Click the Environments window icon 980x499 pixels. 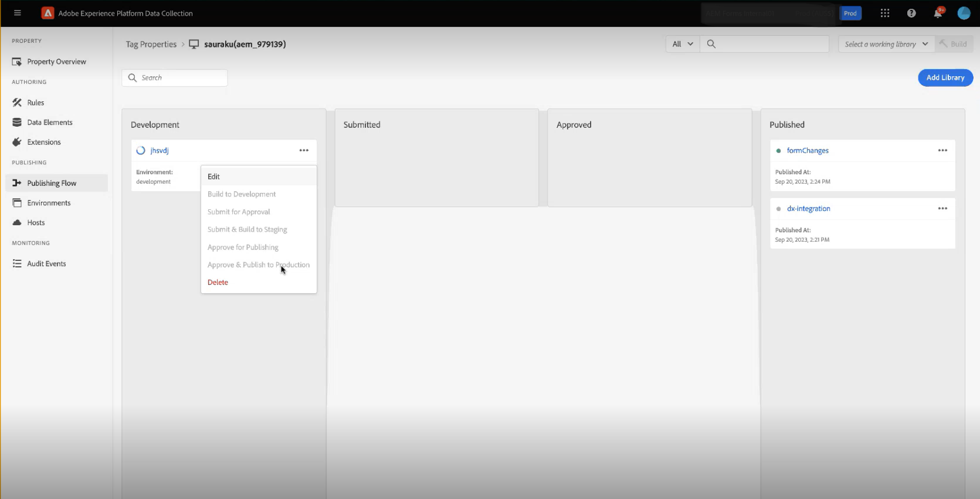[17, 203]
